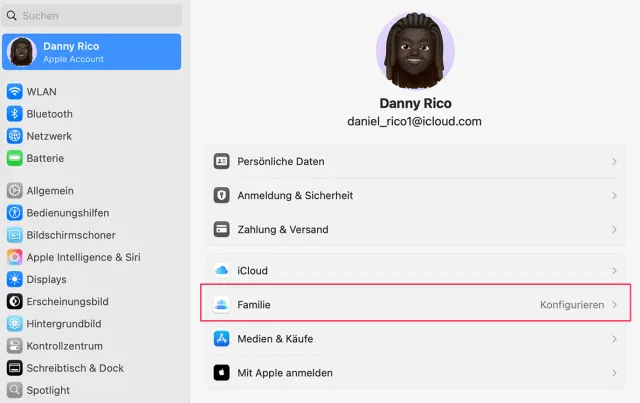Click the Anmeldung & Sicherheit shield icon
640x403 pixels.
point(222,195)
